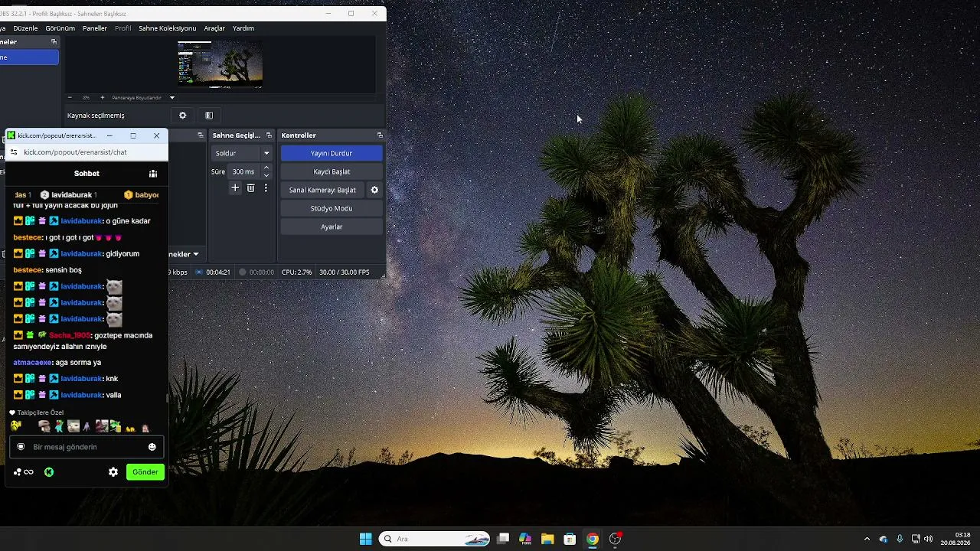980x551 pixels.
Task: Undock the Sahne Geçişleri panel
Action: tap(269, 135)
